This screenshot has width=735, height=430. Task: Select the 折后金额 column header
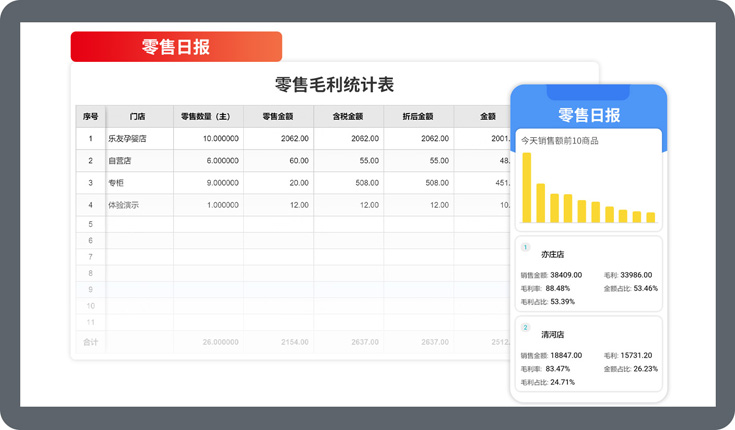point(418,116)
